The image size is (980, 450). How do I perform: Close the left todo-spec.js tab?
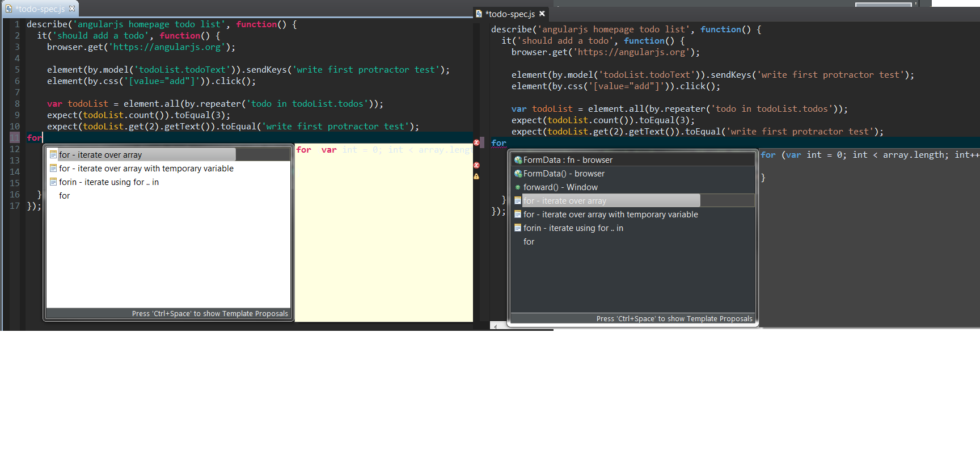72,9
